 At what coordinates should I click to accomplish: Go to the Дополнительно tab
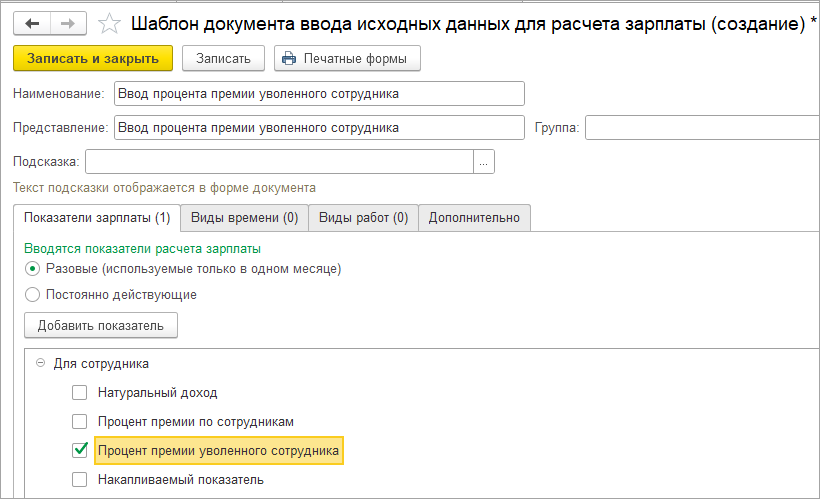point(474,217)
